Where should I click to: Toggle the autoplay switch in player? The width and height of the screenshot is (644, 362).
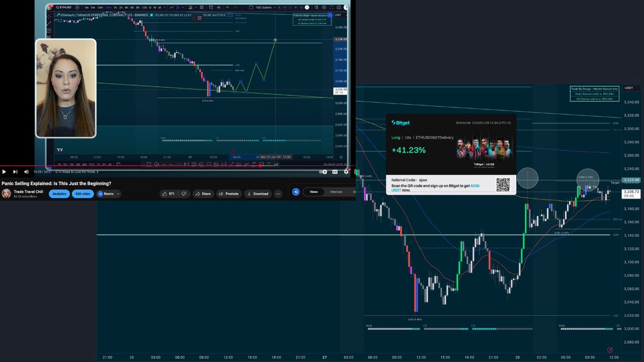(x=323, y=172)
